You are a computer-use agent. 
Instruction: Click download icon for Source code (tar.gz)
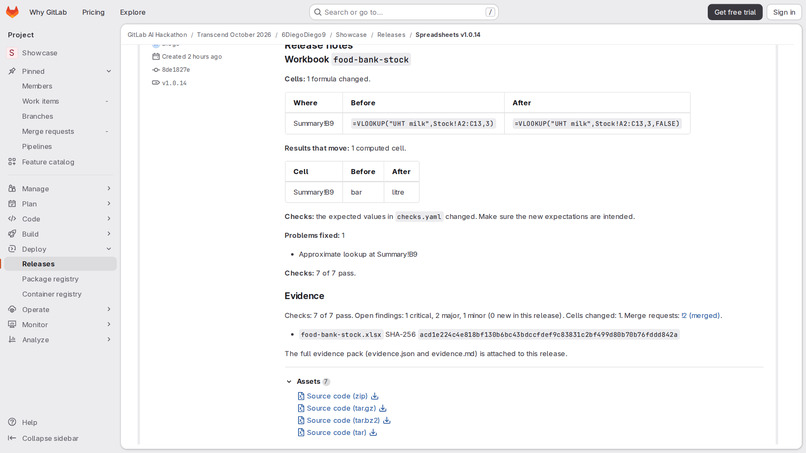tap(383, 408)
